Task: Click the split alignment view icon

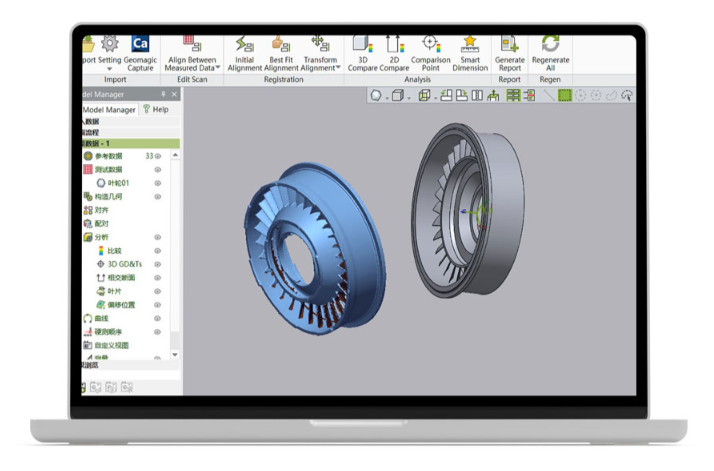Action: 529,95
